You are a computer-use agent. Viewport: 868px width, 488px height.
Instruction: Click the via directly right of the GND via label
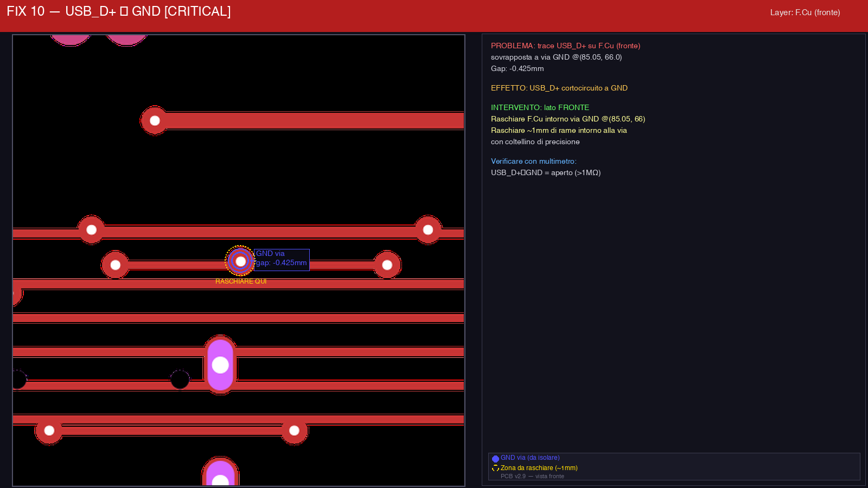pos(387,265)
